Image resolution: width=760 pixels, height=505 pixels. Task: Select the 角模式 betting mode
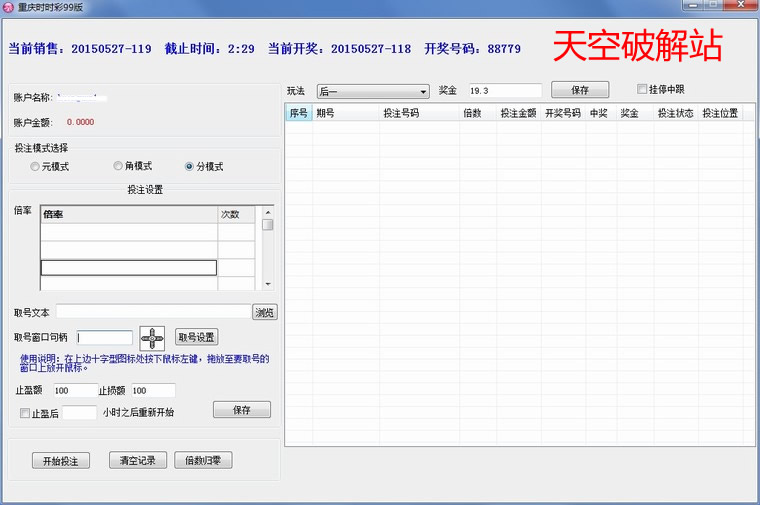(118, 167)
